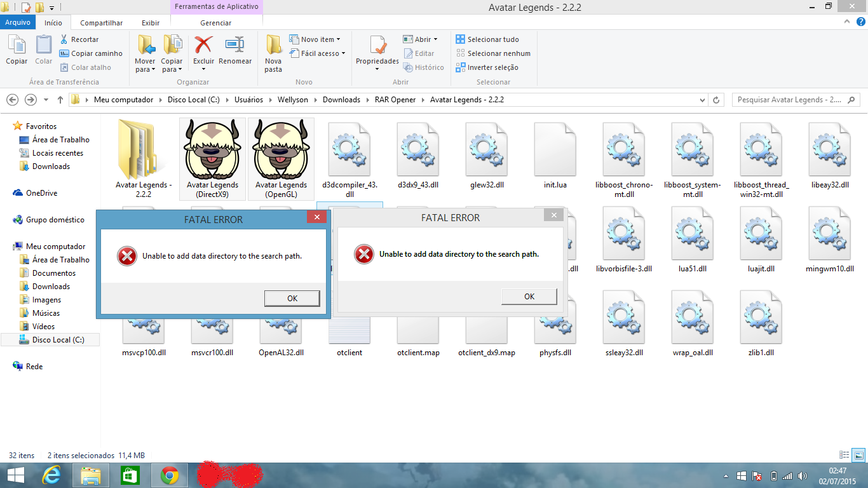Open Rede in navigation pane
The width and height of the screenshot is (868, 488).
coord(34,367)
